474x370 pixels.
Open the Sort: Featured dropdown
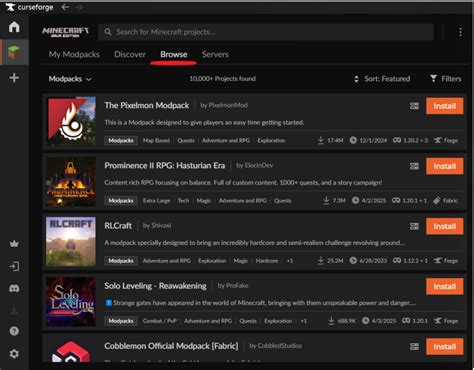382,79
